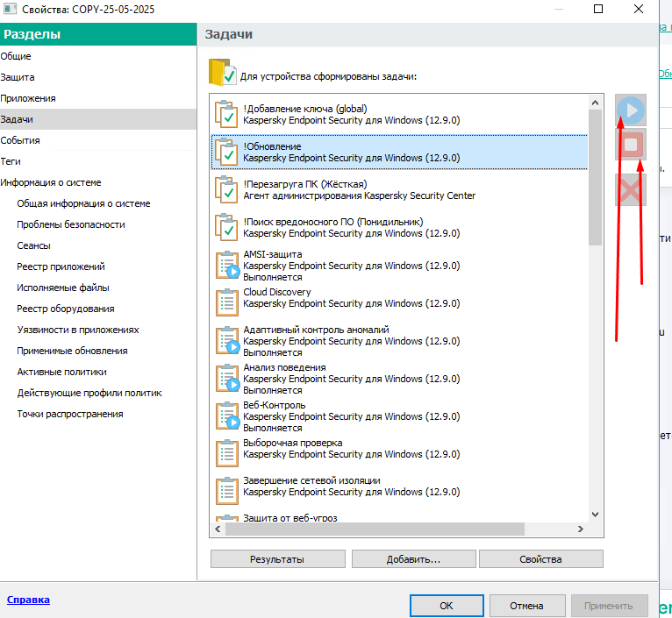Open Исполняемые файлы subsection
This screenshot has height=618, width=672.
63,288
